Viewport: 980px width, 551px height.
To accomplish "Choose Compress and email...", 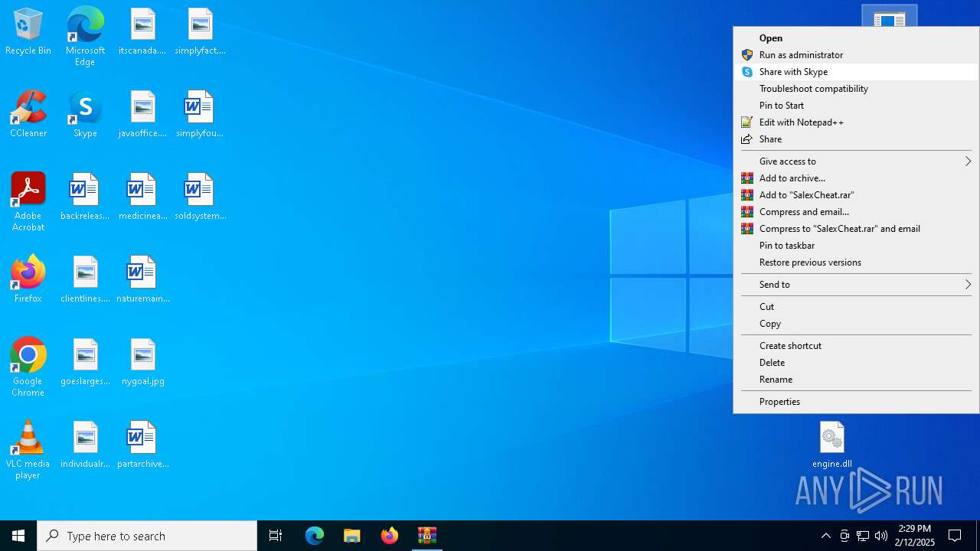I will pos(856,212).
